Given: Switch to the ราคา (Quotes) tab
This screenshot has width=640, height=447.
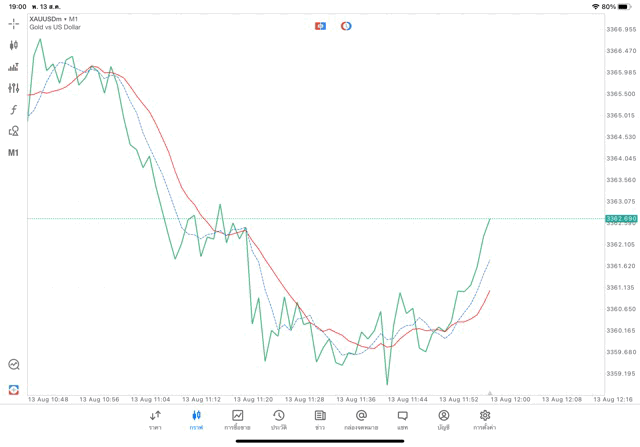Looking at the screenshot, I should pyautogui.click(x=155, y=420).
